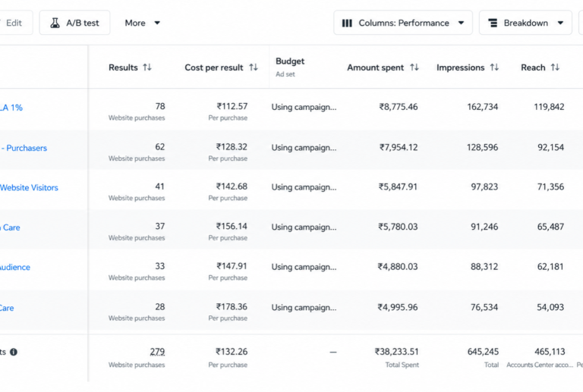Select impressions value 88,312
Viewport: 583px width, 392px height.
pos(484,267)
